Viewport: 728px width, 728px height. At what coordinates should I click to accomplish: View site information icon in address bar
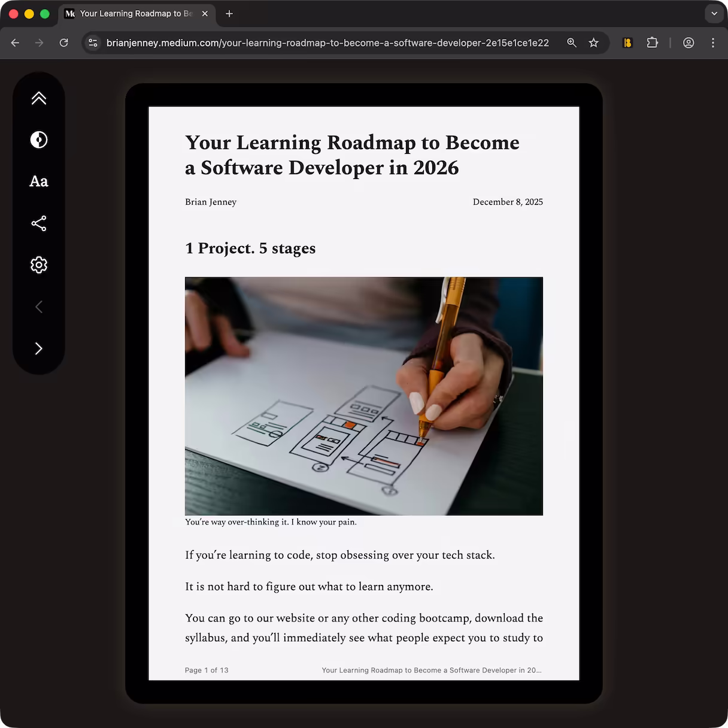[x=93, y=43]
